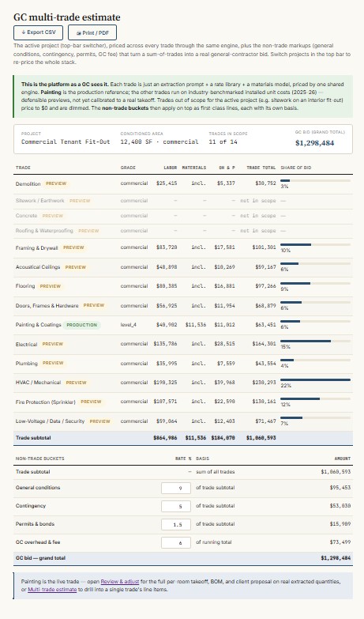The width and height of the screenshot is (364, 619).
Task: Click the 11 of 14 trades in scope
Action: point(223,142)
